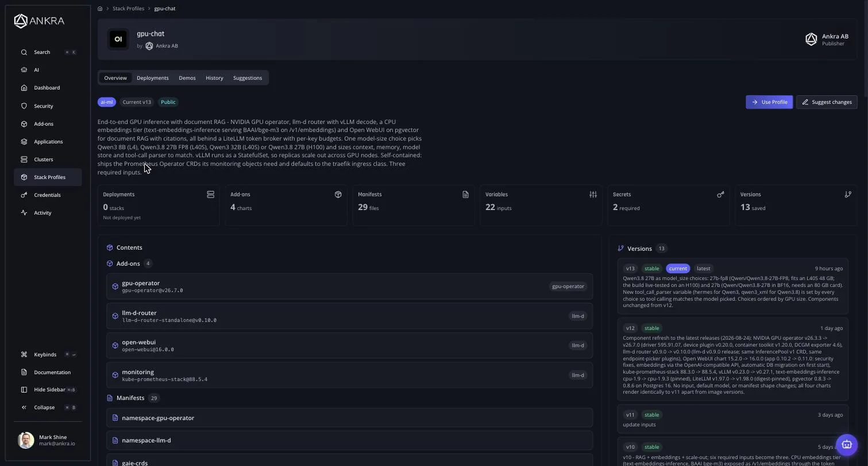The image size is (868, 466).
Task: Click the Public badge
Action: pos(168,102)
